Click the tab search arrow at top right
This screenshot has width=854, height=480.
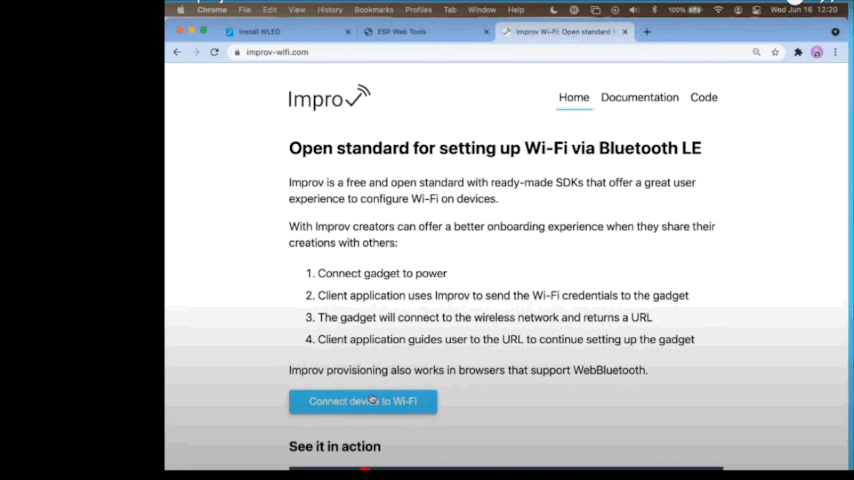pyautogui.click(x=835, y=32)
